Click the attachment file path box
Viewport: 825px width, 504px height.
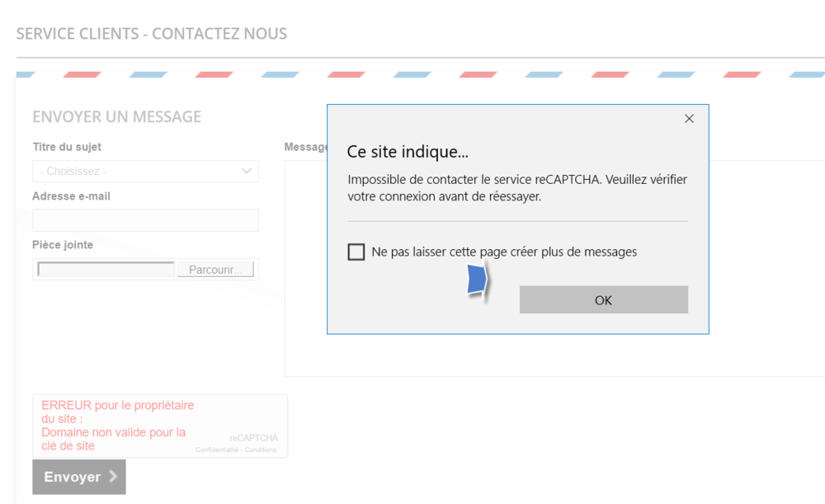pyautogui.click(x=106, y=270)
